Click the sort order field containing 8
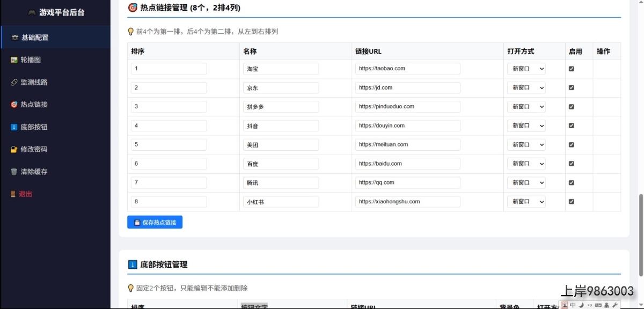 click(x=169, y=202)
